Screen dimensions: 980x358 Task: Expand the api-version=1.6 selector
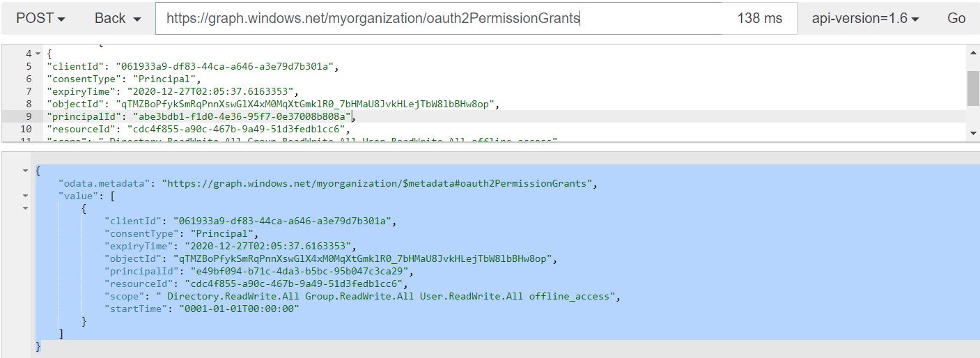865,19
